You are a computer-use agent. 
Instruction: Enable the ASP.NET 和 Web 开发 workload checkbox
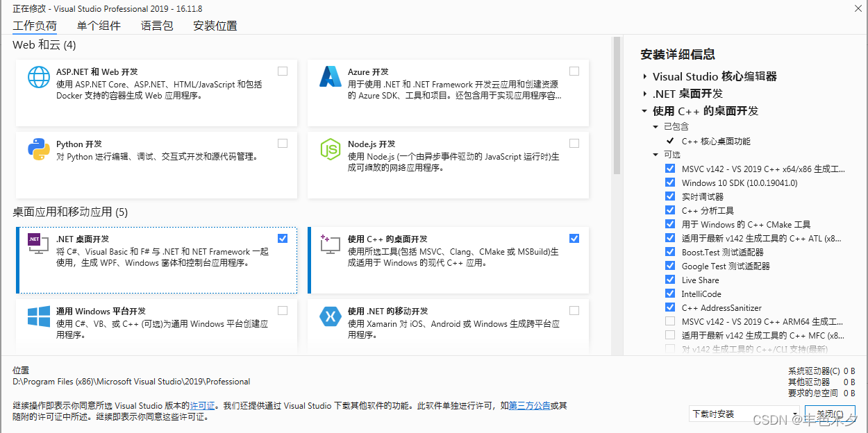(x=283, y=71)
